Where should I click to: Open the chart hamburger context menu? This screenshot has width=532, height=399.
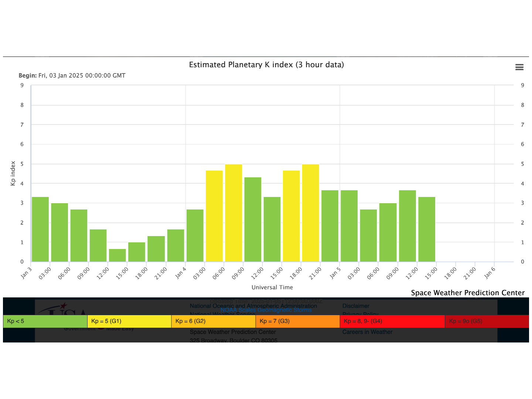point(519,67)
